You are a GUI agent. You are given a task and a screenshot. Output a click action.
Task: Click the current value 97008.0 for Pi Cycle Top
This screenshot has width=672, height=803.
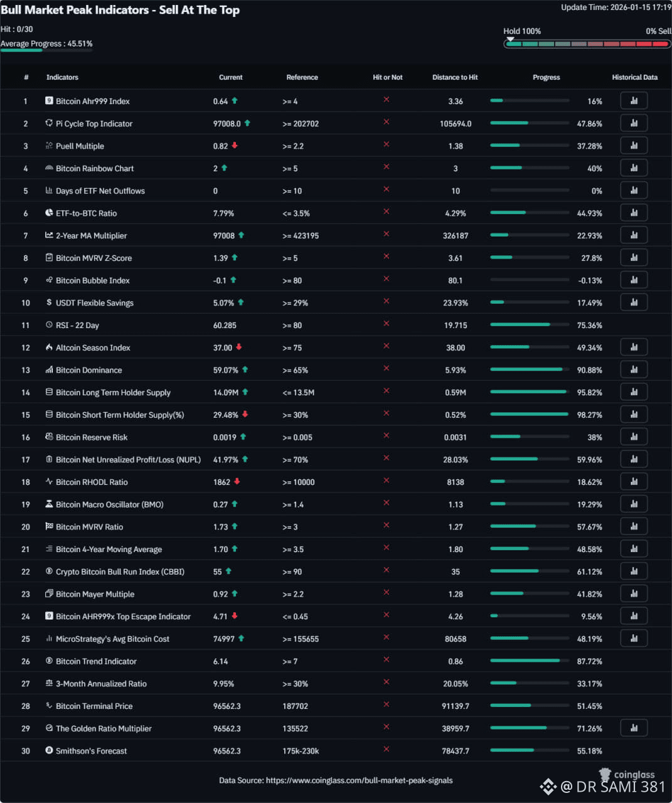(x=227, y=124)
